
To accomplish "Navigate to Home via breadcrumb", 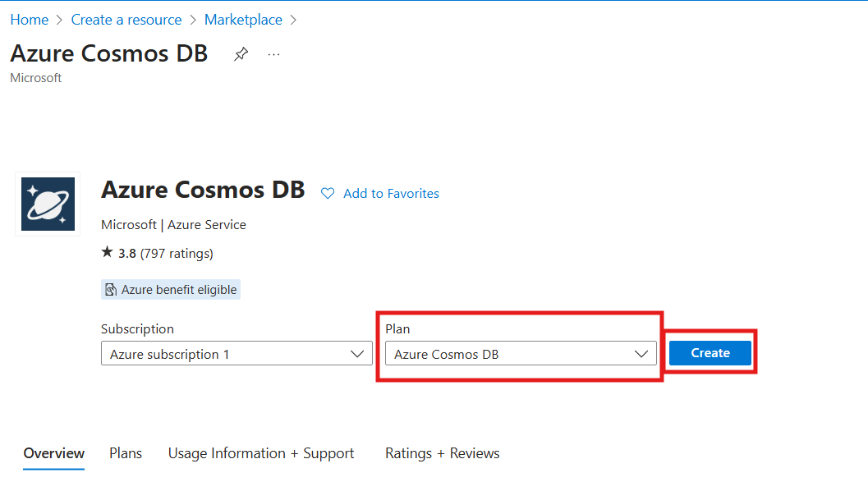I will click(x=29, y=19).
